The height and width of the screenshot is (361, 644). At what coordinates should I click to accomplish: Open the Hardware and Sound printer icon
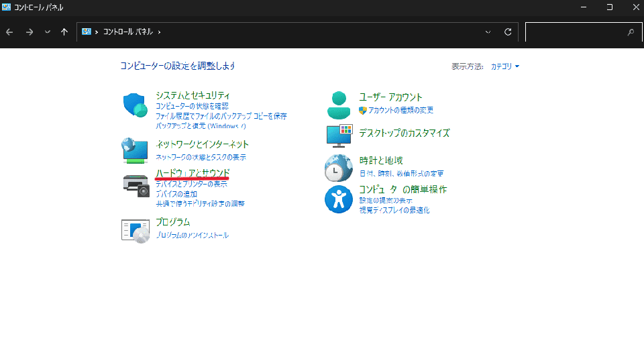(x=136, y=186)
